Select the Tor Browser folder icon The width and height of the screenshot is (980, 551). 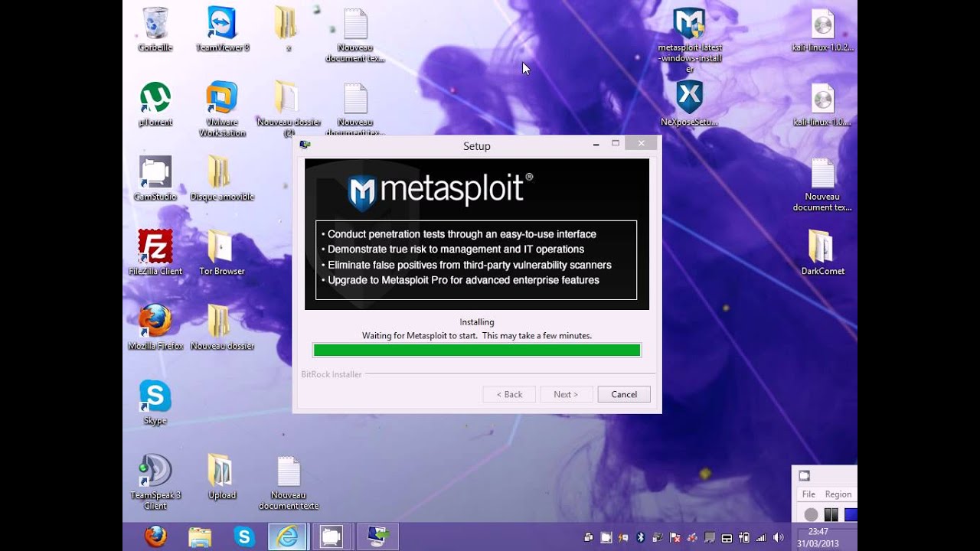point(222,253)
